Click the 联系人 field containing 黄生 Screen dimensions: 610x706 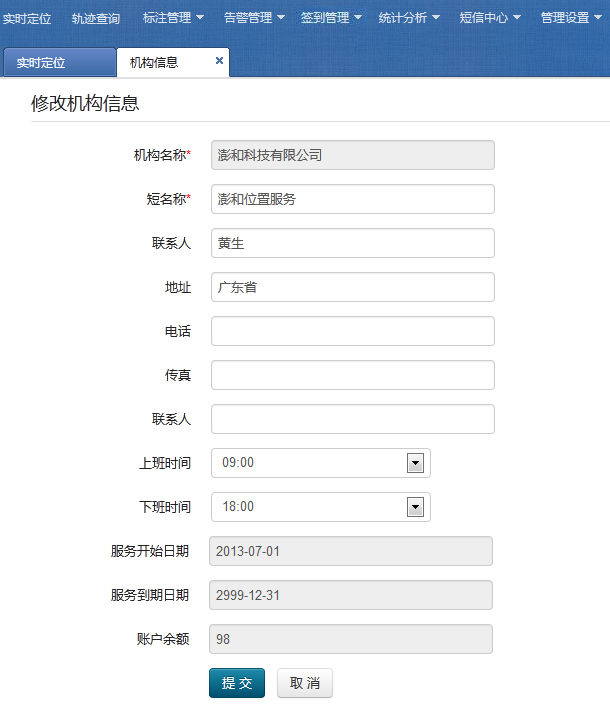[x=352, y=243]
